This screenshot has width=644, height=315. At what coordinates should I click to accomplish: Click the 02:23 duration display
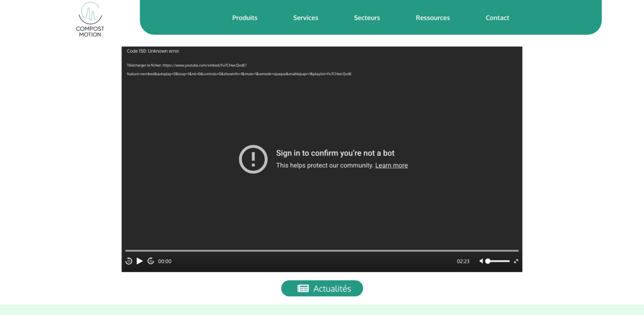(463, 261)
